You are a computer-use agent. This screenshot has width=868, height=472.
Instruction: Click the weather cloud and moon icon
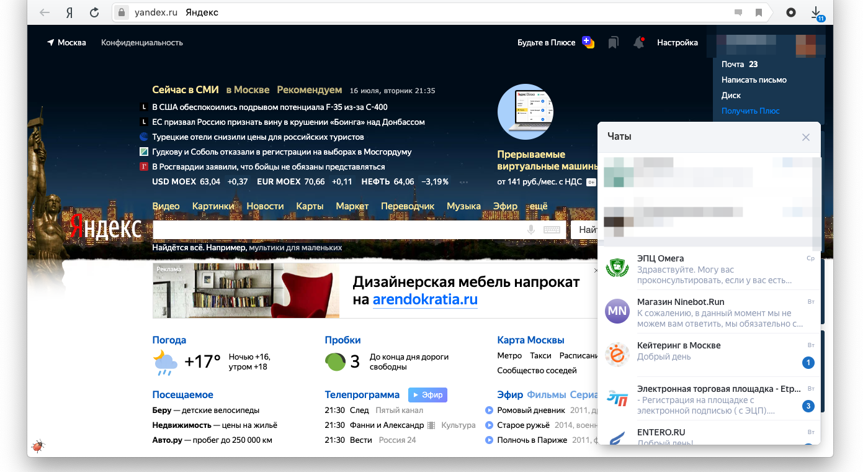pos(165,362)
